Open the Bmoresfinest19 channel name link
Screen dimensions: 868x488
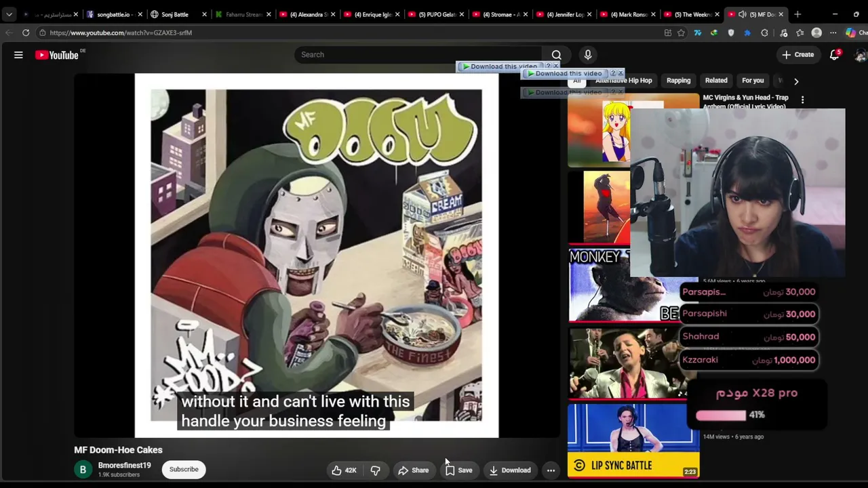pos(125,466)
